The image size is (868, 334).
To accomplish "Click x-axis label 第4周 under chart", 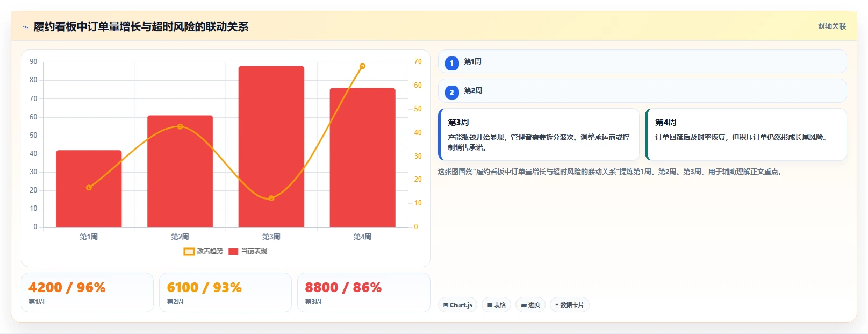I will click(x=363, y=237).
